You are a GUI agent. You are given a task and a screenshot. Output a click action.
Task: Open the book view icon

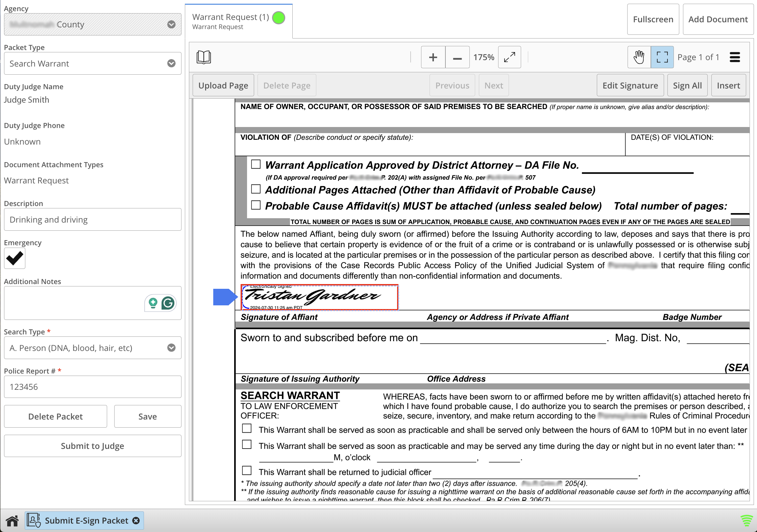204,57
